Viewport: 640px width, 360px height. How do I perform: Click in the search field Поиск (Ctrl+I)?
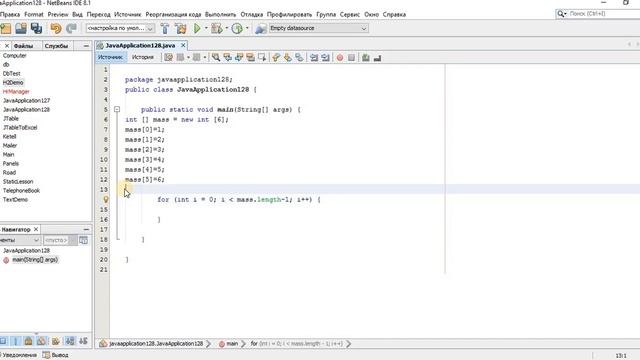(604, 14)
